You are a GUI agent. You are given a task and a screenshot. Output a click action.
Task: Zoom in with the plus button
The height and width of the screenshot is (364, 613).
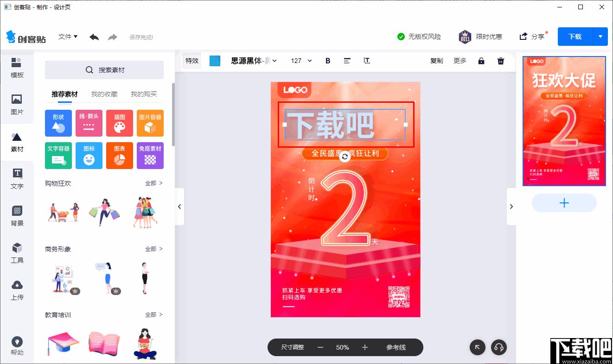point(365,347)
